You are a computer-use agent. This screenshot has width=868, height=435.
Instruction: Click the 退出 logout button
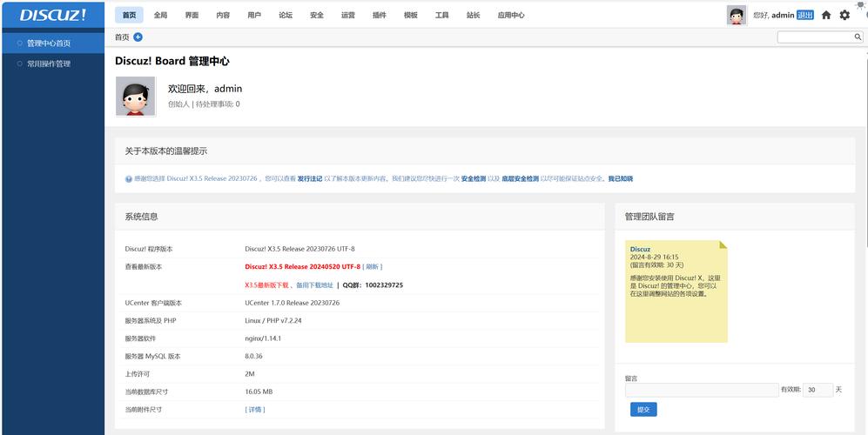point(805,15)
